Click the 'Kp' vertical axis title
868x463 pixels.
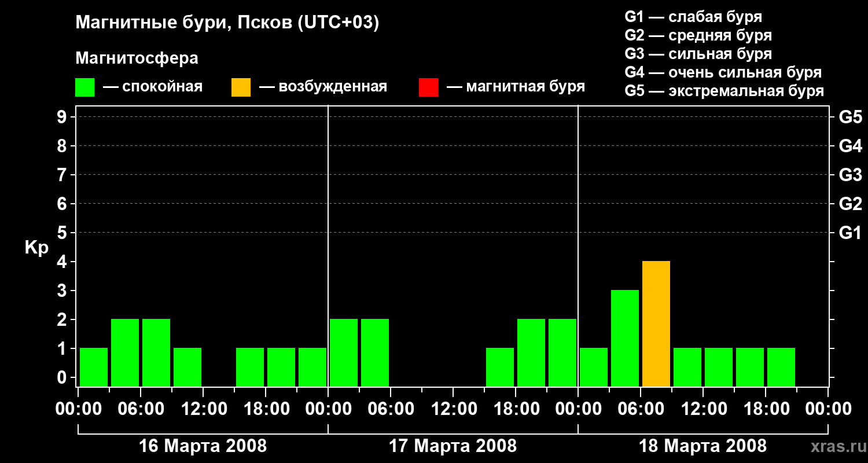point(36,248)
